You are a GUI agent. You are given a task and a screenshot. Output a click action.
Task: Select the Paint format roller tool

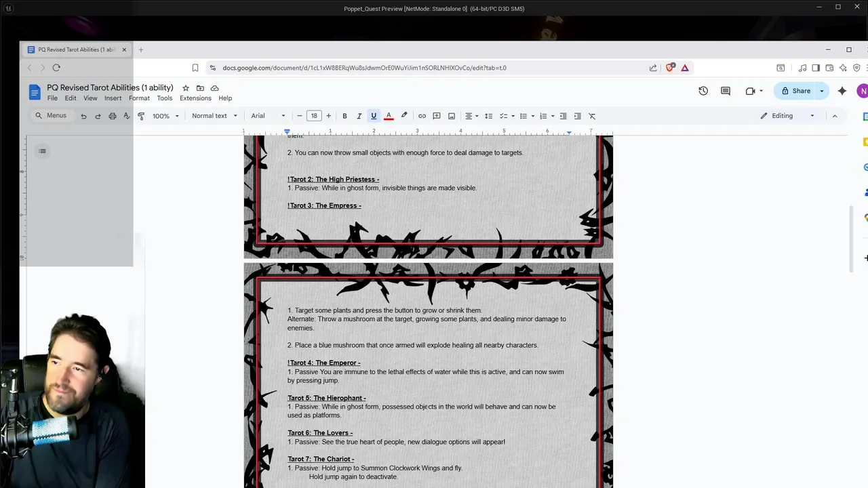click(x=141, y=116)
